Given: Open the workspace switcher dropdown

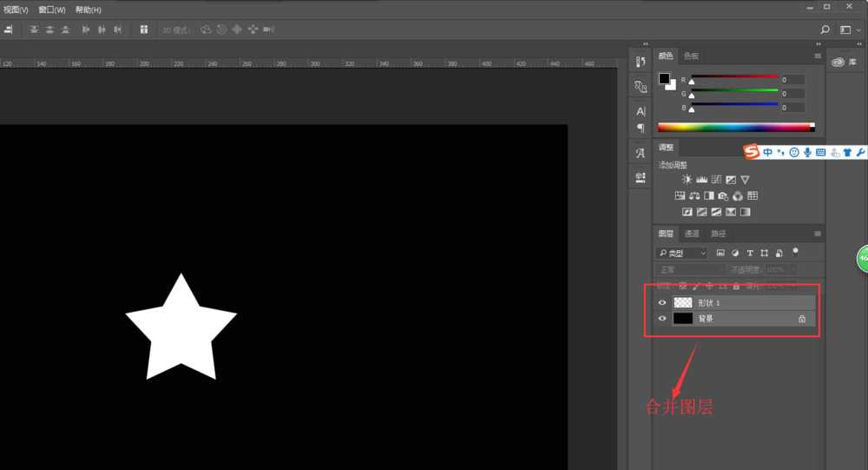Looking at the screenshot, I should [849, 30].
